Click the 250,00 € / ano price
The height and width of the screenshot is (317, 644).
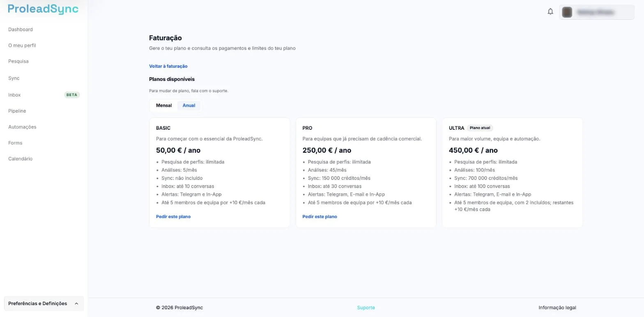[327, 151]
